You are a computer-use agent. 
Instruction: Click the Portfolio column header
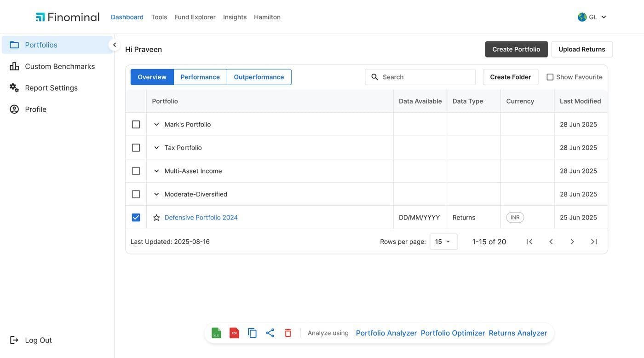(x=270, y=101)
